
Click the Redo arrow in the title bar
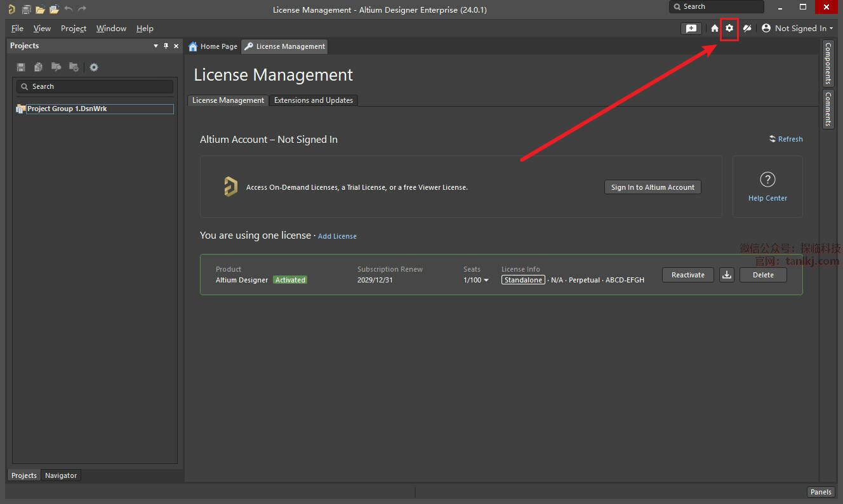pos(82,9)
